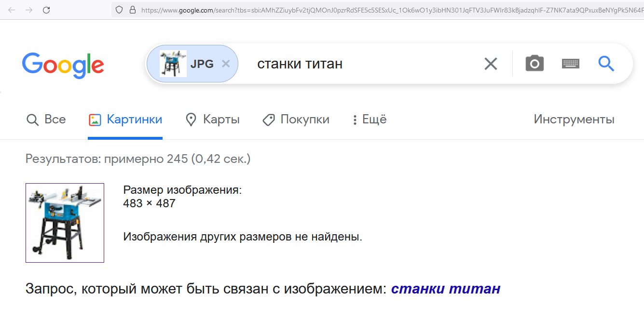Open the shield tracking protection icon
644x320 pixels.
click(x=120, y=10)
